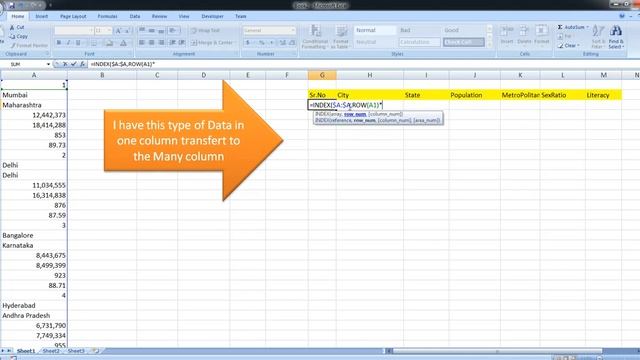Open the text Orientation tool

173,31
